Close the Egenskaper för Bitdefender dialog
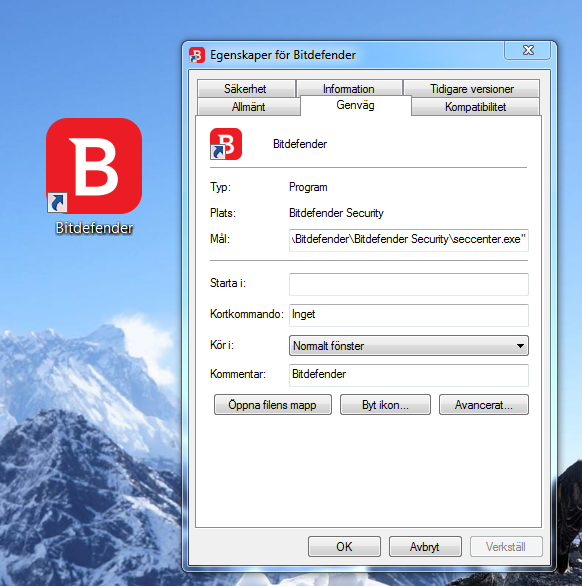Viewport: 582px width, 586px height. (527, 50)
